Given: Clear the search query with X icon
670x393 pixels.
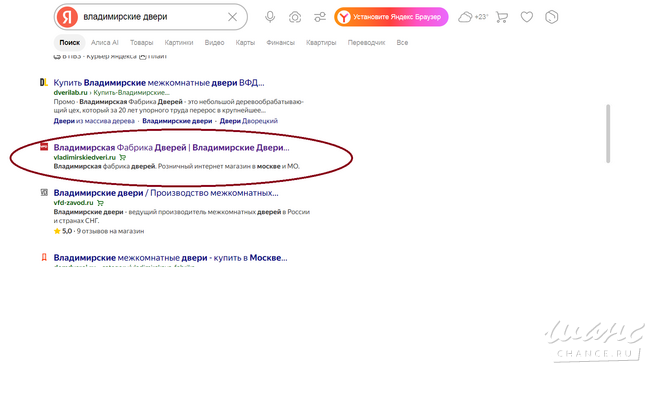Looking at the screenshot, I should [232, 17].
